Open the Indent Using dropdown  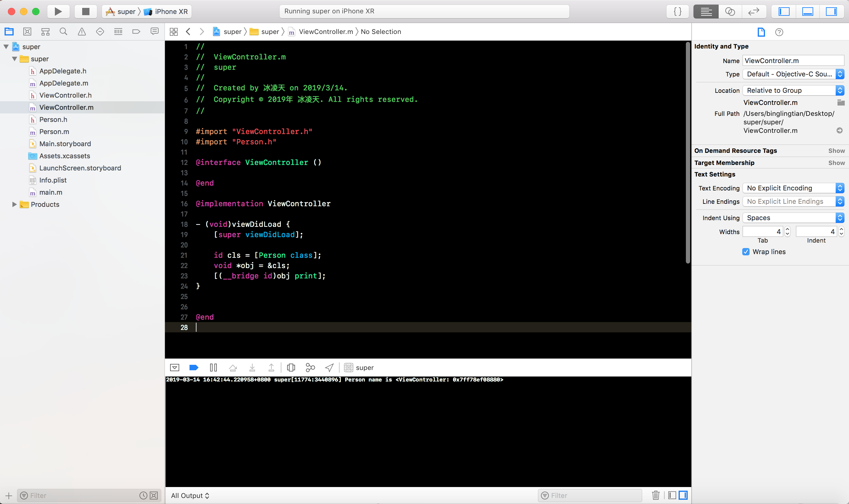coord(793,218)
